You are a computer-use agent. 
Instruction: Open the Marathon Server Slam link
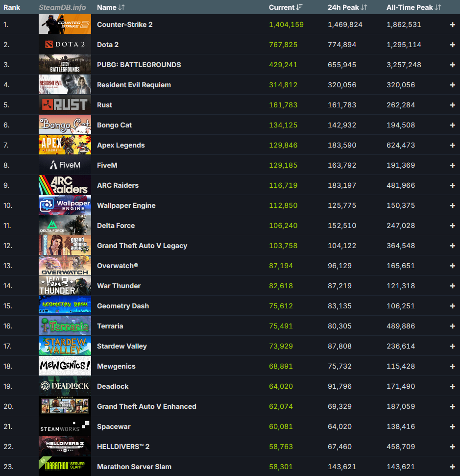(x=134, y=467)
